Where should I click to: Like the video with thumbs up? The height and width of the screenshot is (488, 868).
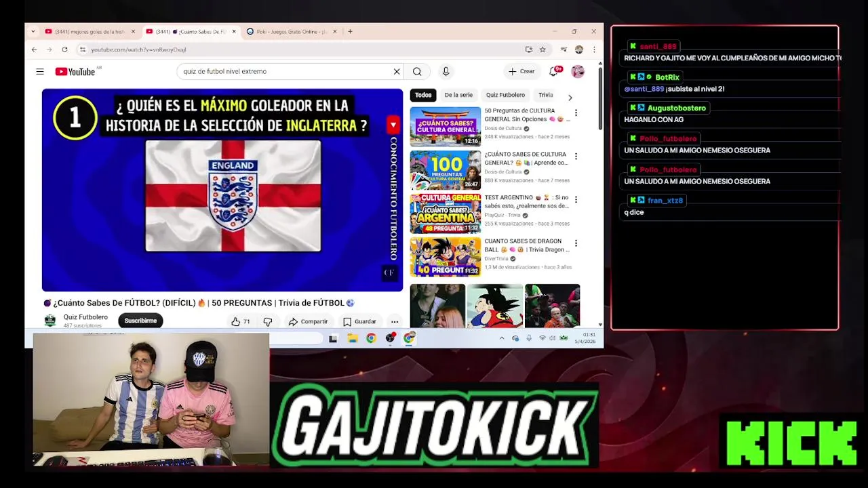pyautogui.click(x=240, y=322)
